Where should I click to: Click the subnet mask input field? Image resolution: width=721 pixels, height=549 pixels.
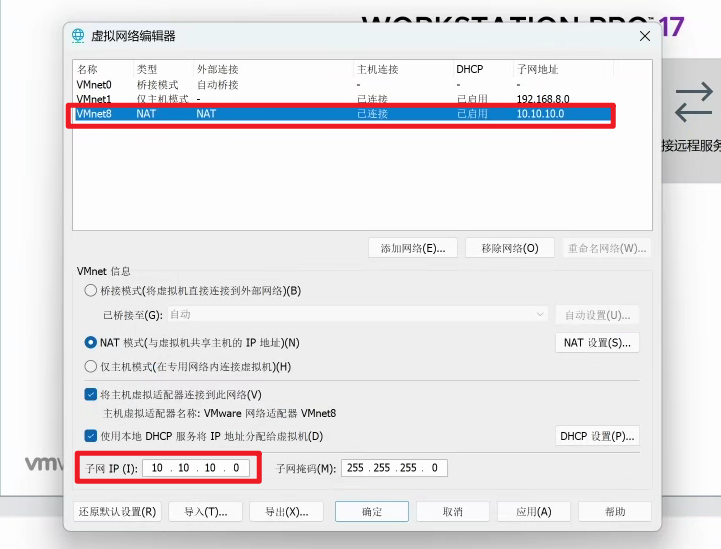click(x=394, y=468)
